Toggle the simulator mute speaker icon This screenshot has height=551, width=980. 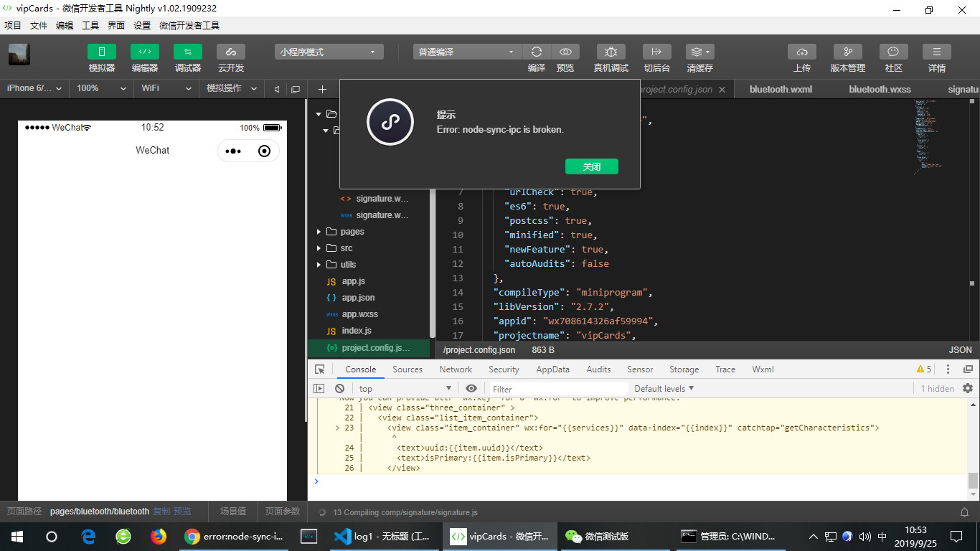click(x=277, y=89)
